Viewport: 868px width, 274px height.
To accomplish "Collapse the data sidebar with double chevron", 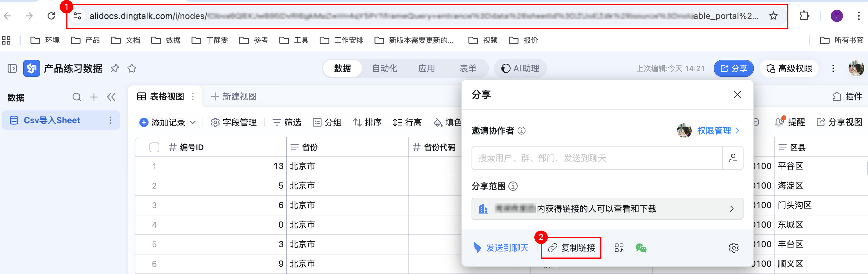I will (111, 97).
